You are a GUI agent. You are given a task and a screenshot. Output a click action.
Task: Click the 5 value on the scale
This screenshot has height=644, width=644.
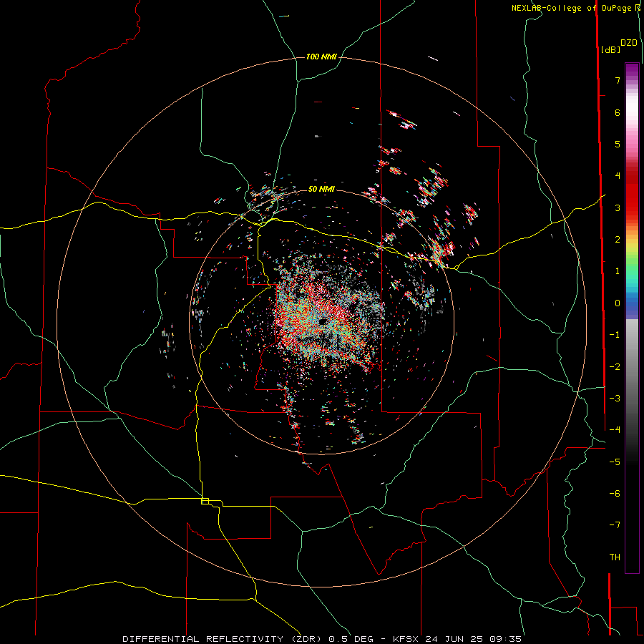(618, 144)
